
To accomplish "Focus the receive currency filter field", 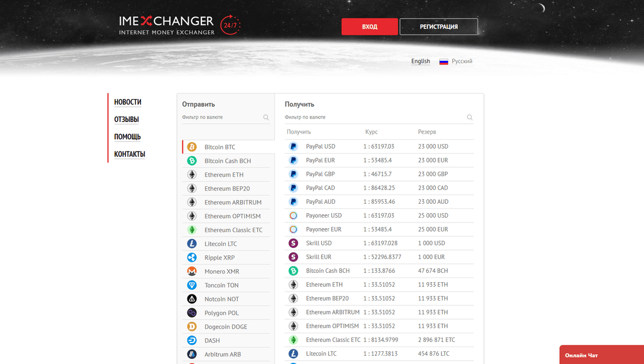I will tap(374, 117).
